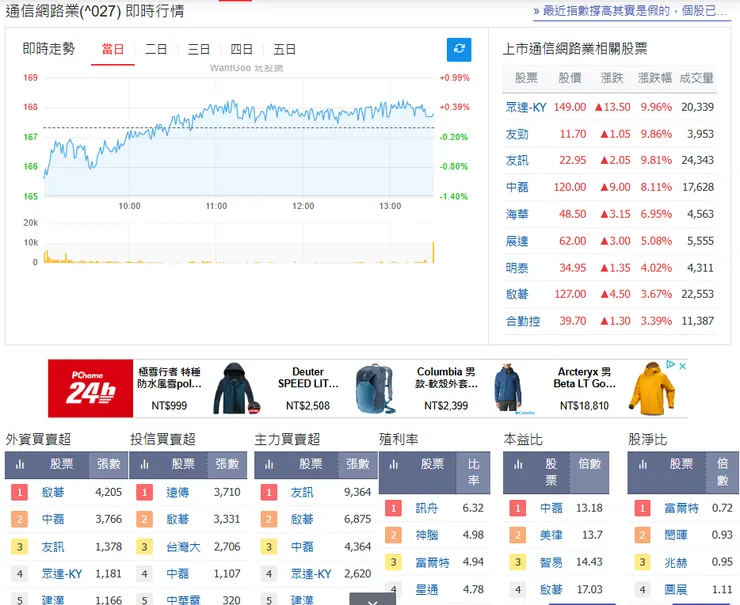The image size is (740, 605).
Task: Open 眾達-KY ranked fourth in 主力買賣超
Action: tap(311, 574)
